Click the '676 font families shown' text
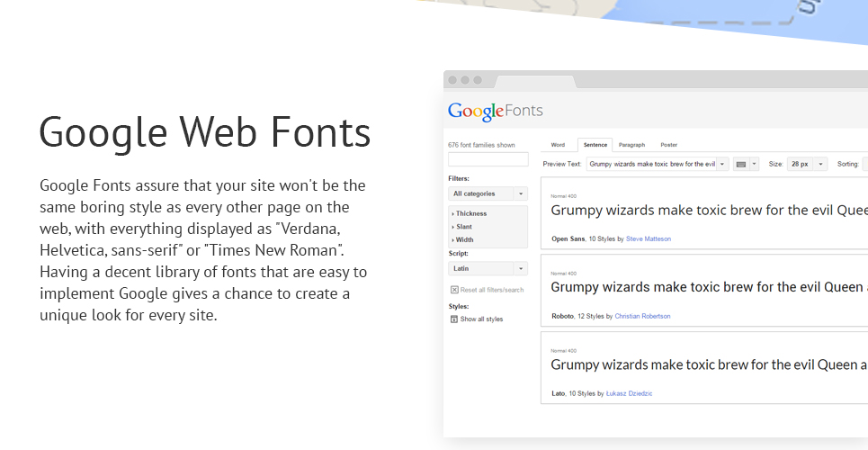 (481, 145)
